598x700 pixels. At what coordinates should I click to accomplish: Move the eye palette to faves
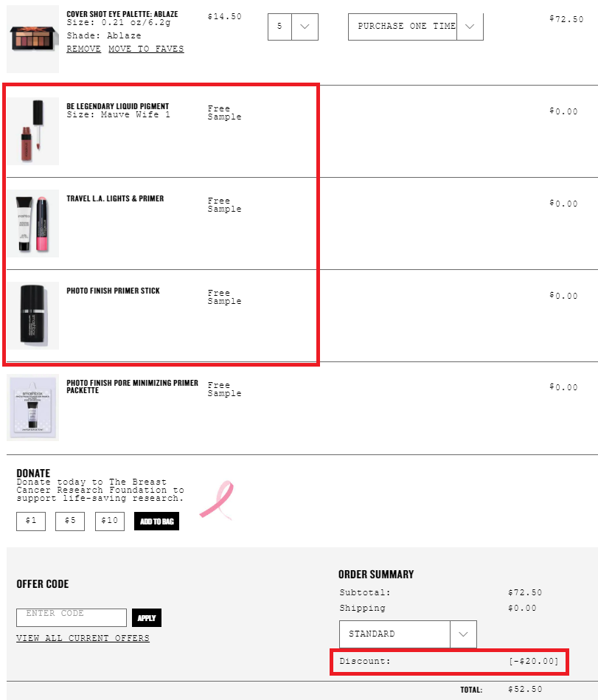(x=147, y=49)
